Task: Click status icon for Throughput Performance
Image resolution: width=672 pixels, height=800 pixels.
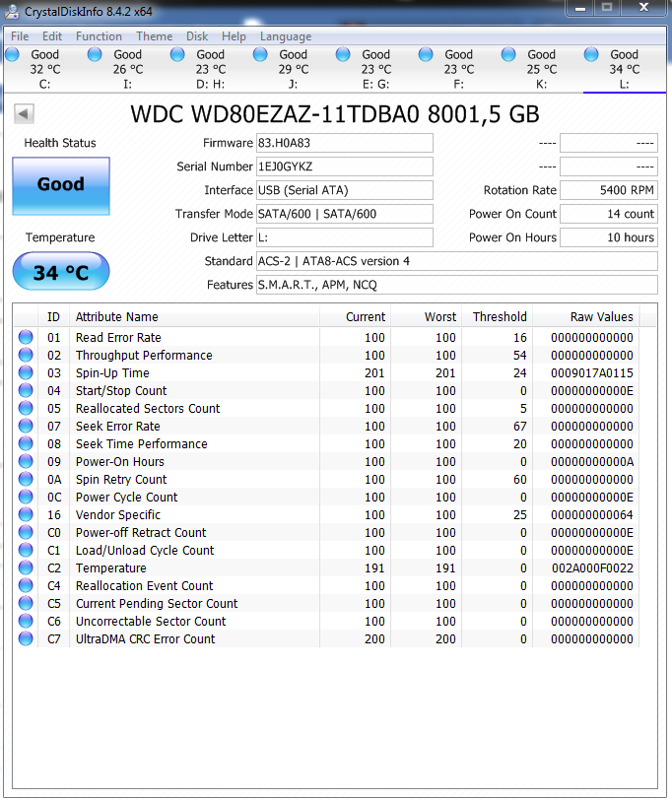Action: 26,355
